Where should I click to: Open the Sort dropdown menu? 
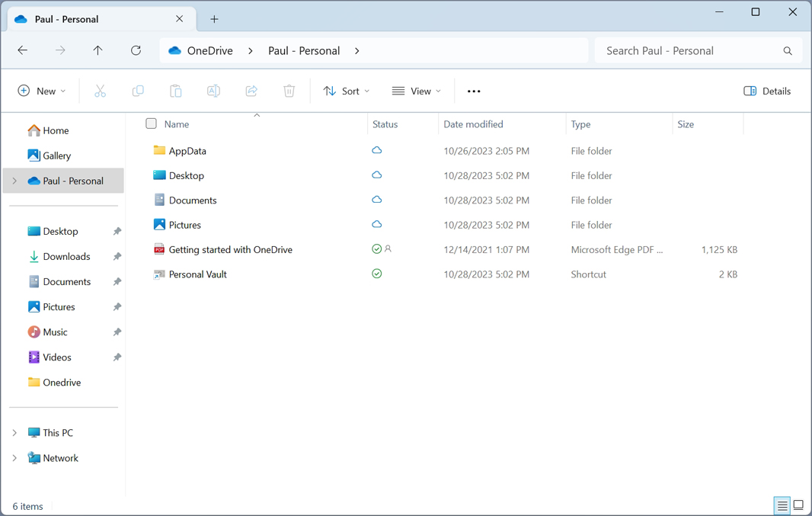(x=347, y=91)
